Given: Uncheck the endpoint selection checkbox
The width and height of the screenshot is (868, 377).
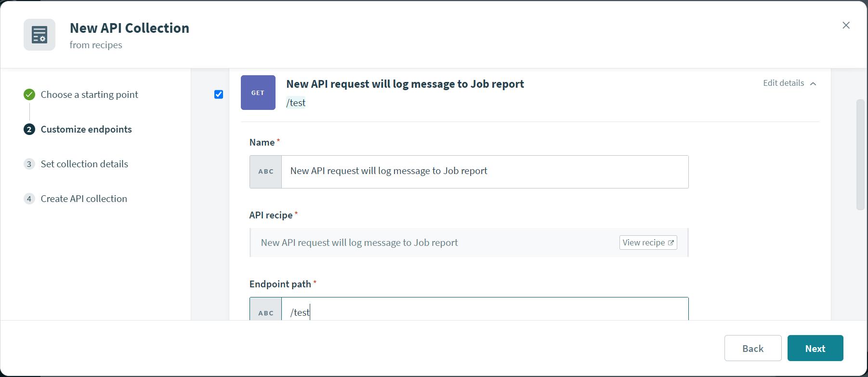Looking at the screenshot, I should pos(219,94).
